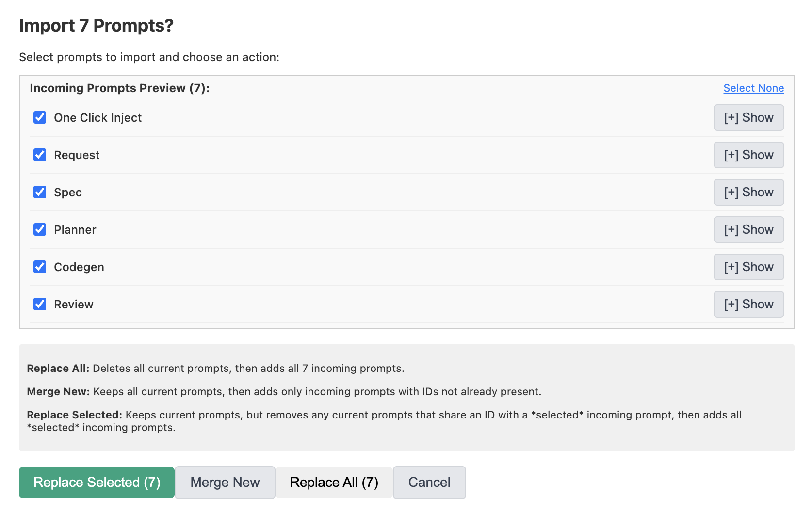
Task: Click the Codegen prompt label
Action: [x=79, y=267]
